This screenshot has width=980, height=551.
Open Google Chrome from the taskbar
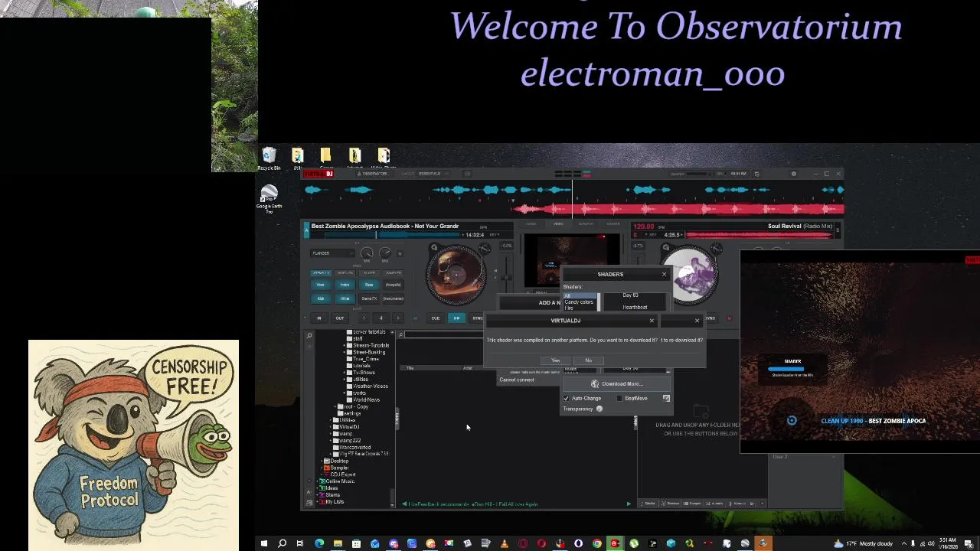click(597, 544)
